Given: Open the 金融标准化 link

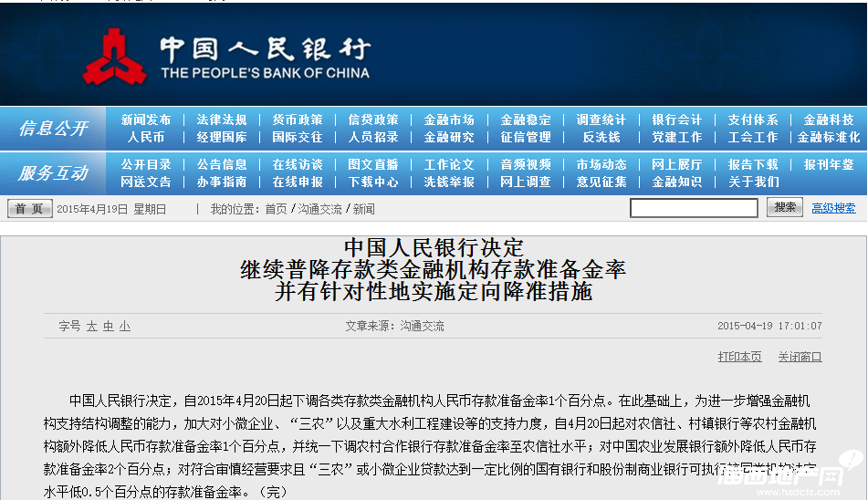Looking at the screenshot, I should pos(829,137).
